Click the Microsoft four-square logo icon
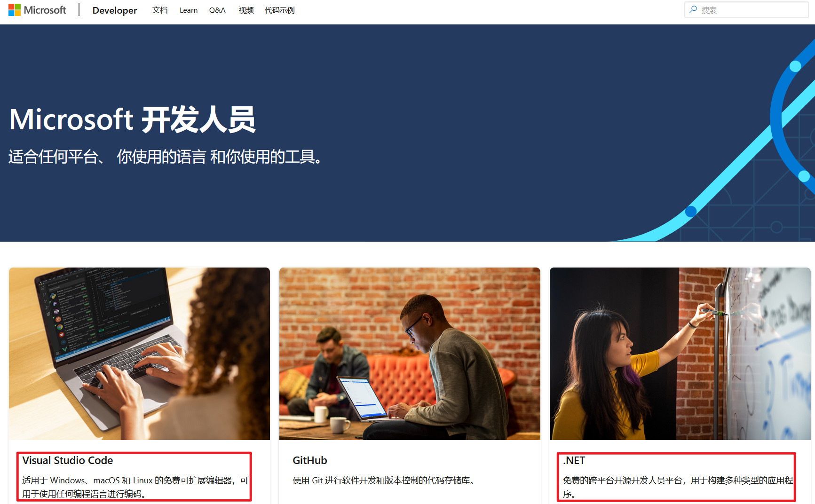The width and height of the screenshot is (815, 504). (15, 9)
